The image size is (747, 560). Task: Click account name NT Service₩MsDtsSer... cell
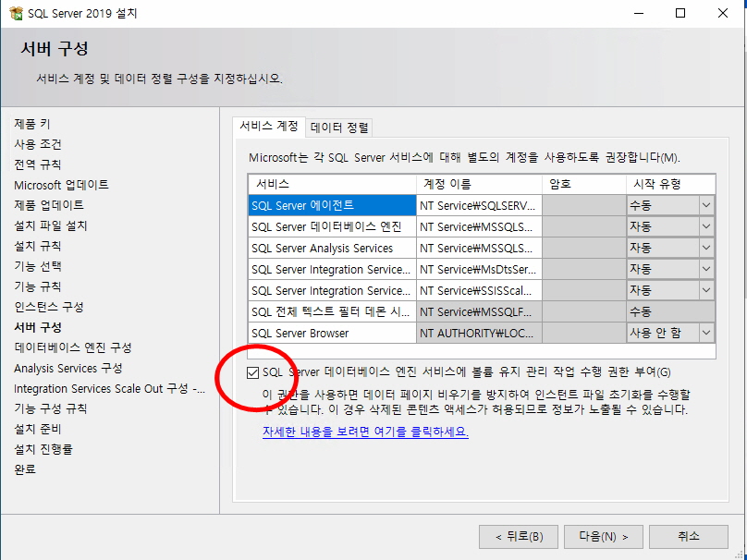479,269
